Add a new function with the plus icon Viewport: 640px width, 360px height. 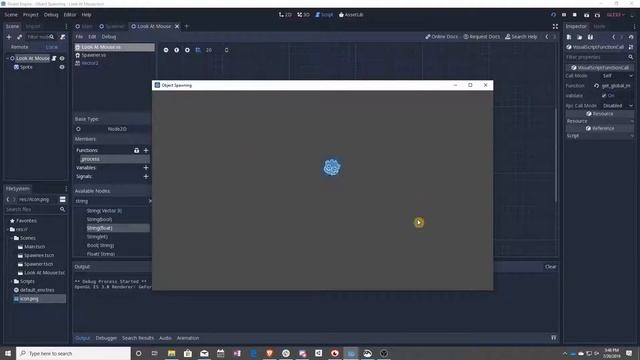pyautogui.click(x=146, y=150)
